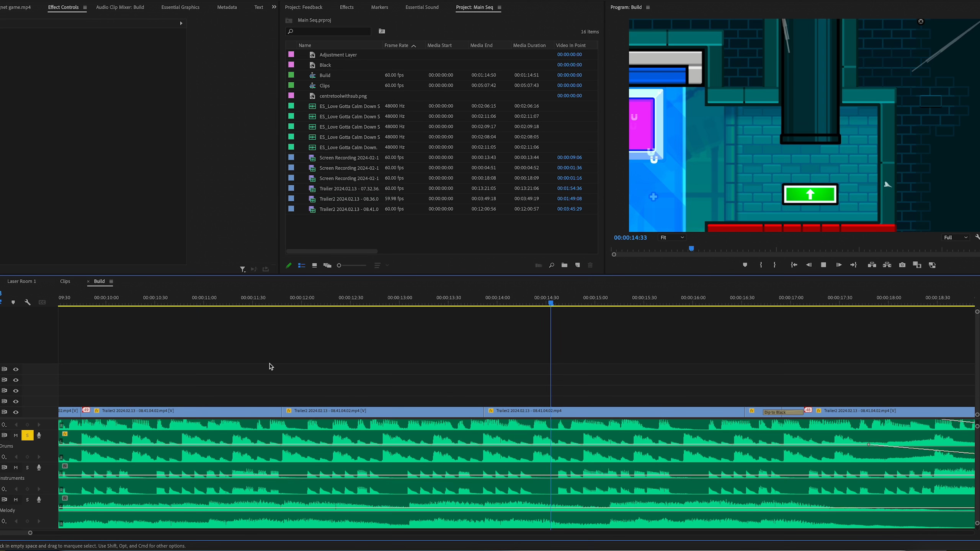Viewport: 980px width, 551px height.
Task: Open the Fit zoom level dropdown
Action: (672, 238)
